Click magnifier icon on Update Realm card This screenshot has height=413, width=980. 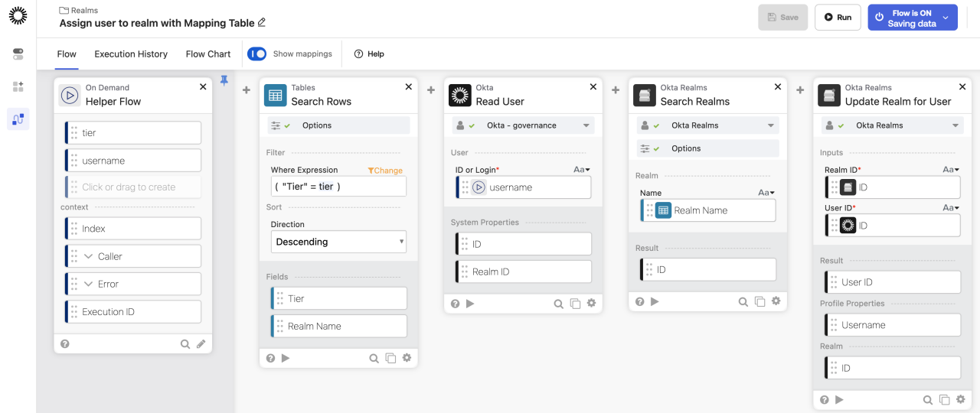tap(927, 400)
